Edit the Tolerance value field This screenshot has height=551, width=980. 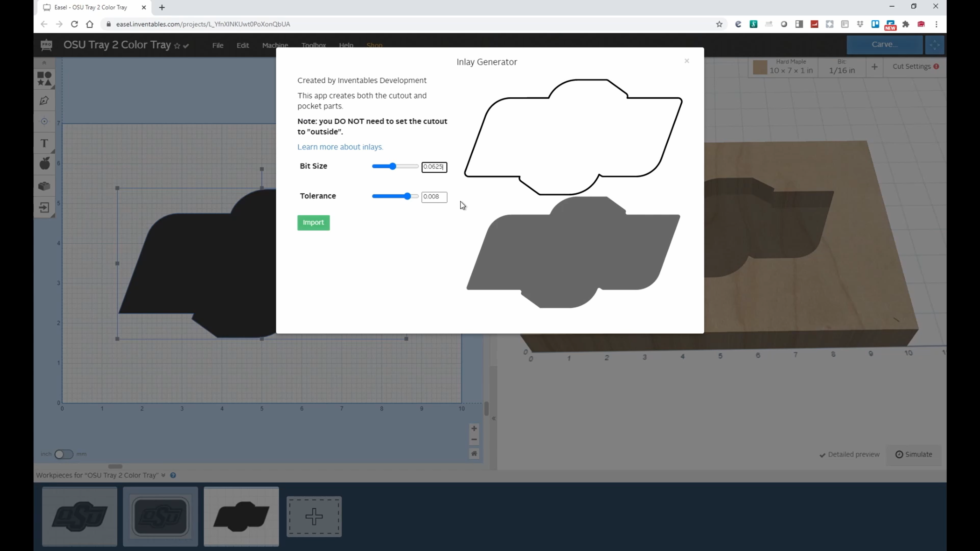[x=434, y=197]
